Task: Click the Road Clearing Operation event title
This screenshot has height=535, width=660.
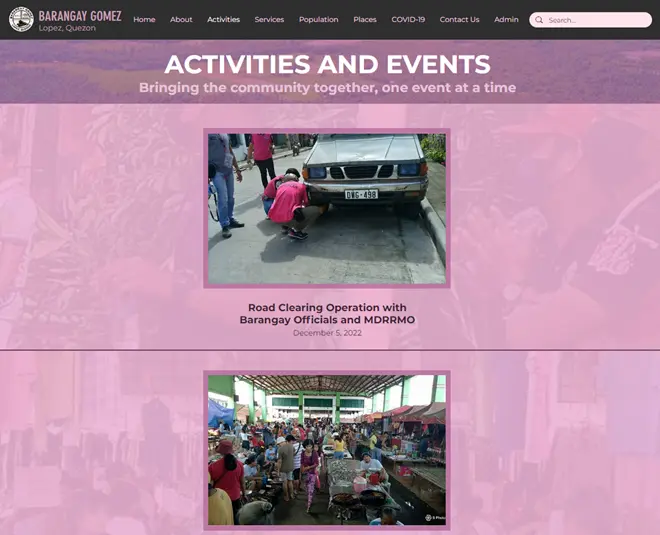Action: [x=327, y=313]
